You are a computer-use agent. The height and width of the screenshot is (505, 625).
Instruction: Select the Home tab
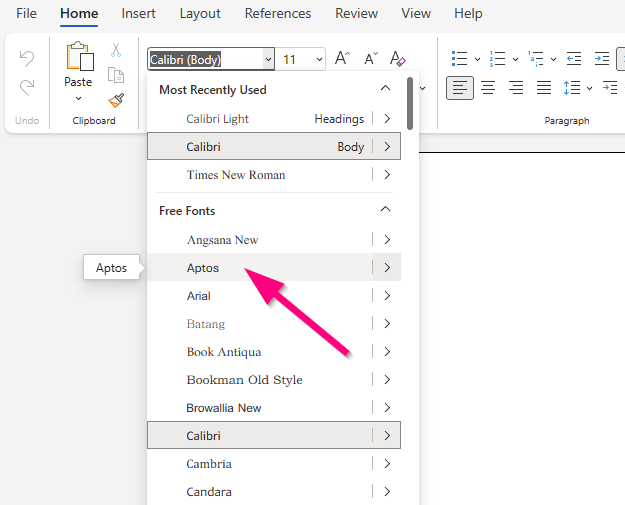point(79,14)
